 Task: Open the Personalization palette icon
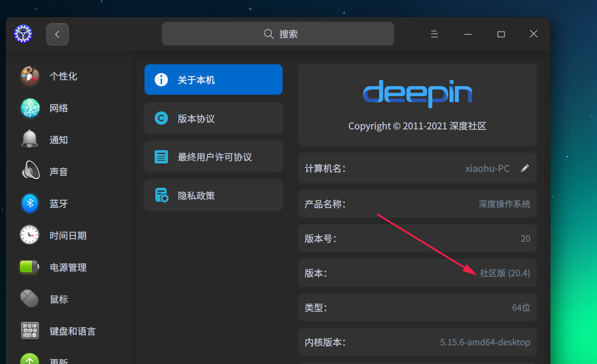30,76
